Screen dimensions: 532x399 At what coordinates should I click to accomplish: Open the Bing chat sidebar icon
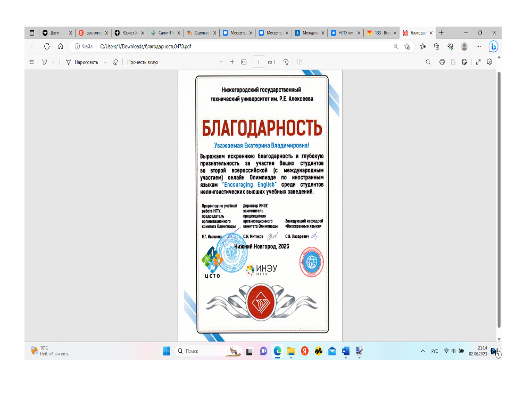click(493, 46)
